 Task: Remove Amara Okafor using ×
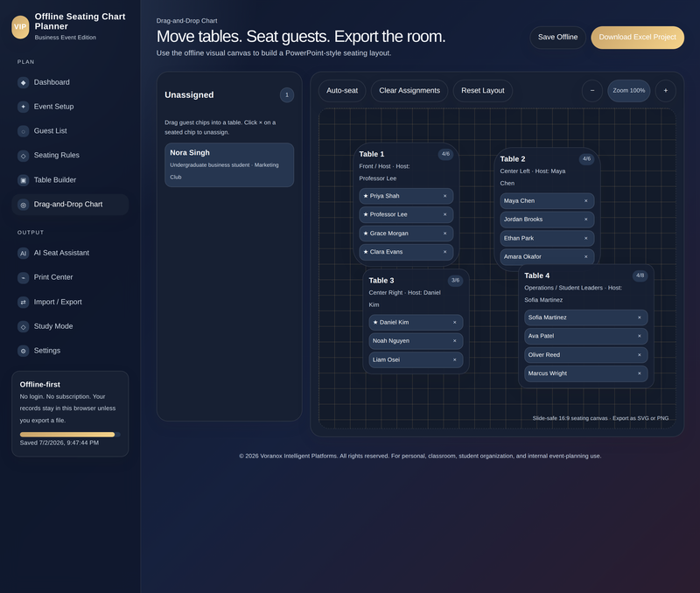pos(585,257)
